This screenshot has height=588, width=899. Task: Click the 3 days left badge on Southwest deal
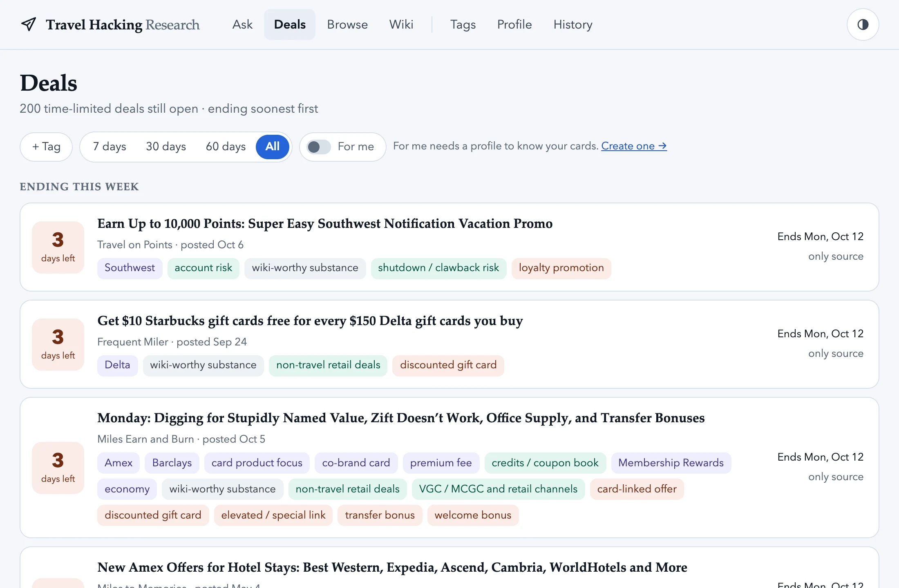(58, 247)
